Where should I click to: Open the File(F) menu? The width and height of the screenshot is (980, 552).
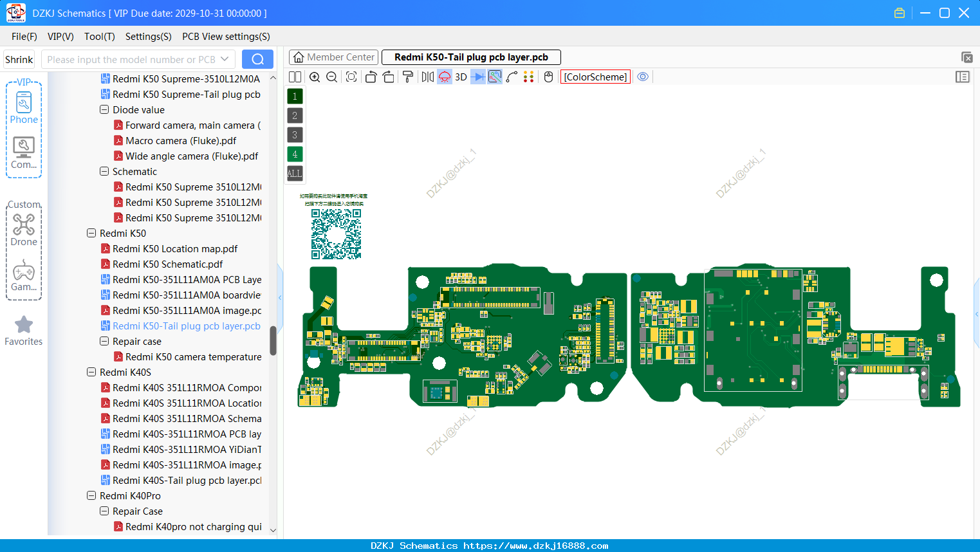pos(24,37)
